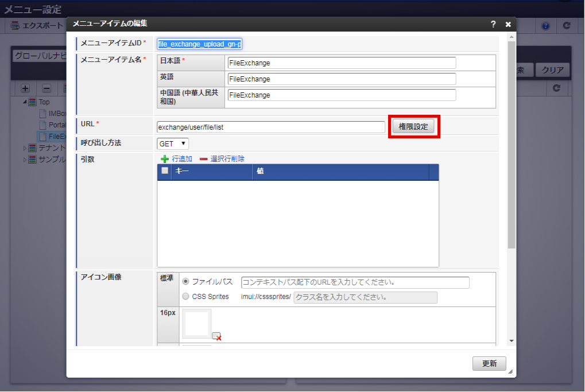Click the plus add button above the menu tree
This screenshot has height=392, width=585.
25,88
